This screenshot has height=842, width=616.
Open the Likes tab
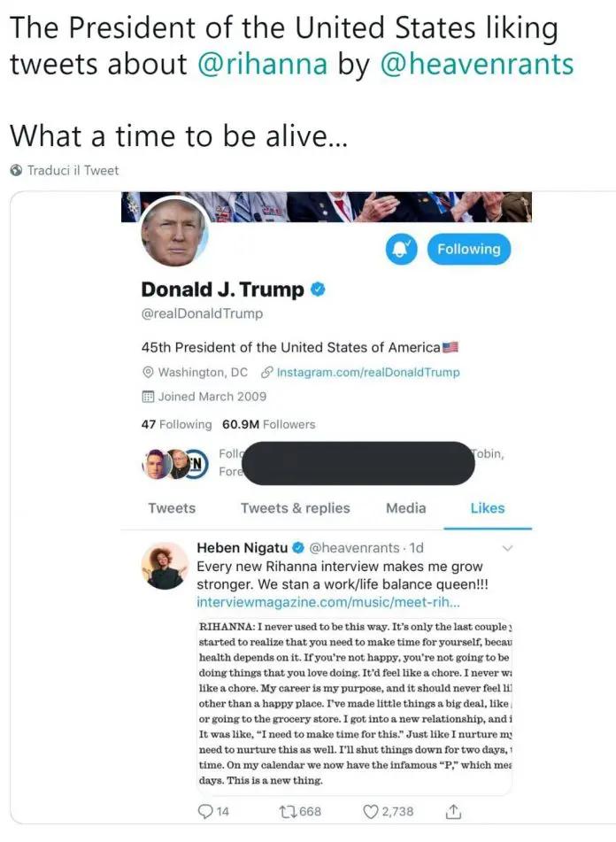(x=487, y=508)
